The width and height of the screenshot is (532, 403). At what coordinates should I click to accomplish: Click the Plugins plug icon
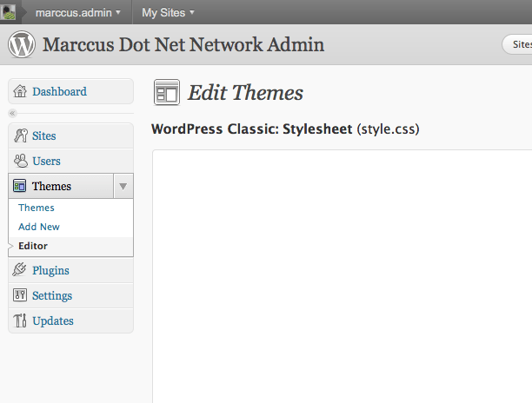20,270
